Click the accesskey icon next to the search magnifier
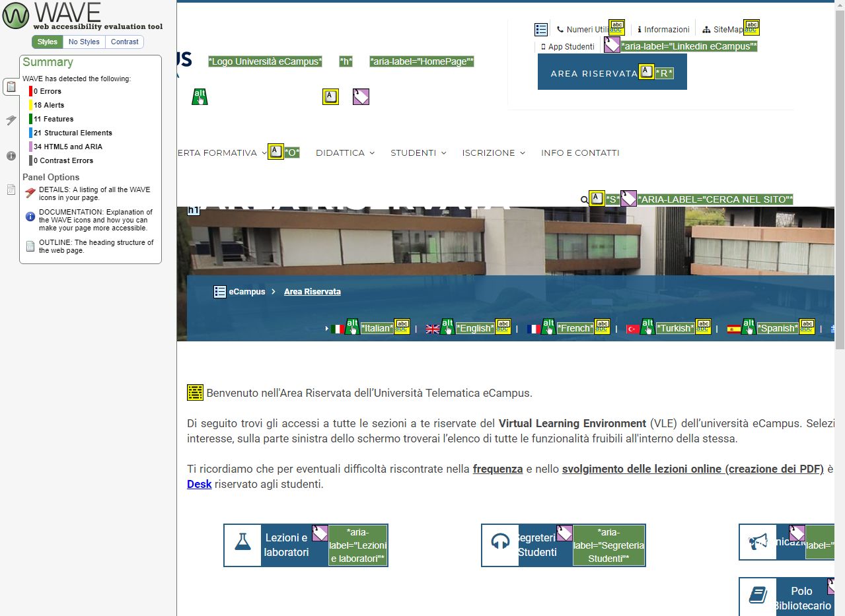 [x=597, y=199]
